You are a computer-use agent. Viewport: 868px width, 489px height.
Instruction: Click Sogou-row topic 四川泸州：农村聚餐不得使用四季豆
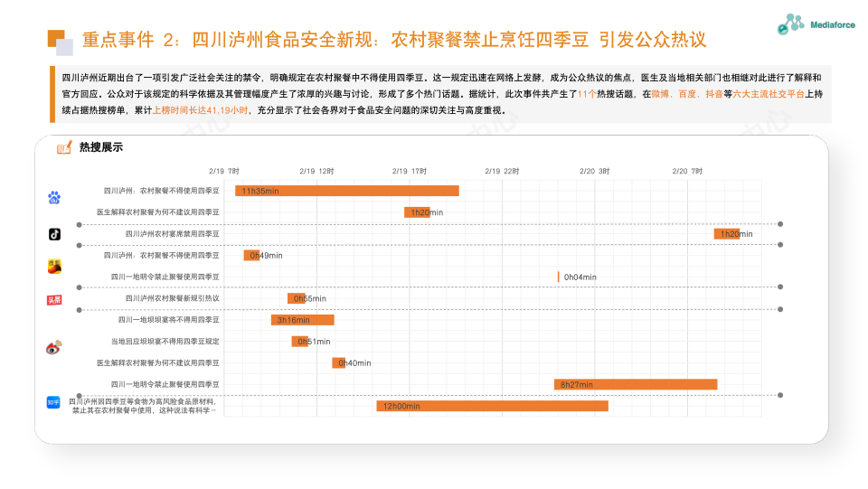pyautogui.click(x=161, y=256)
